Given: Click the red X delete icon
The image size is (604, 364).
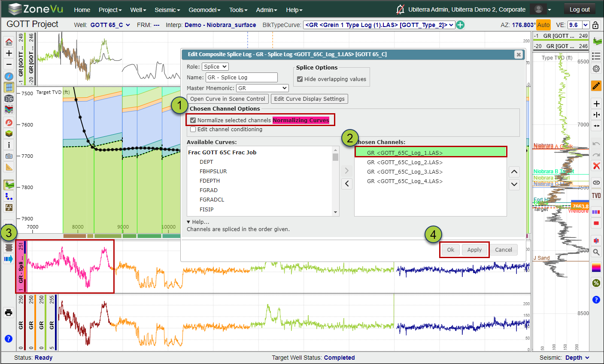Looking at the screenshot, I should tap(596, 166).
